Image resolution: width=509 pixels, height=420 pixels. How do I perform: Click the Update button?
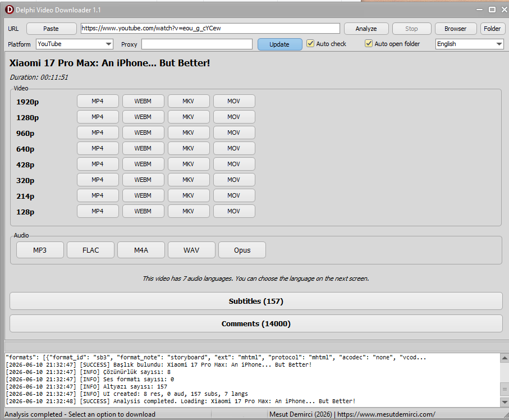(x=279, y=44)
